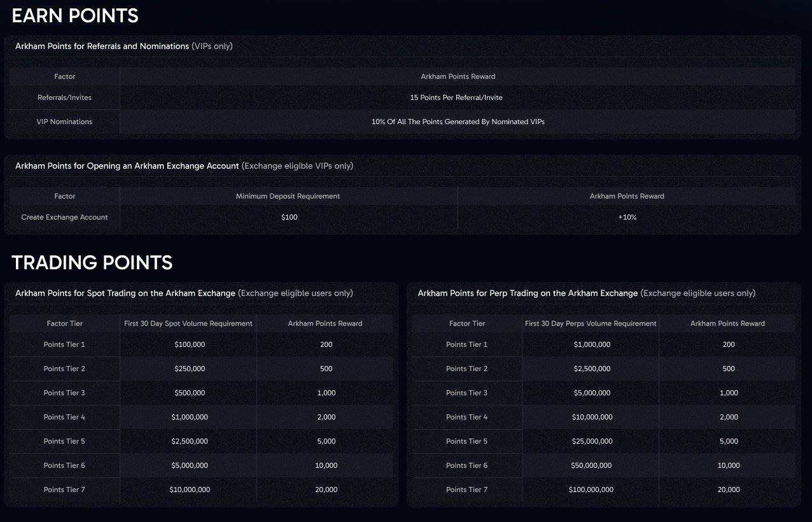Select spot trading Points Tier 1 row
This screenshot has width=812, height=522.
(201, 344)
